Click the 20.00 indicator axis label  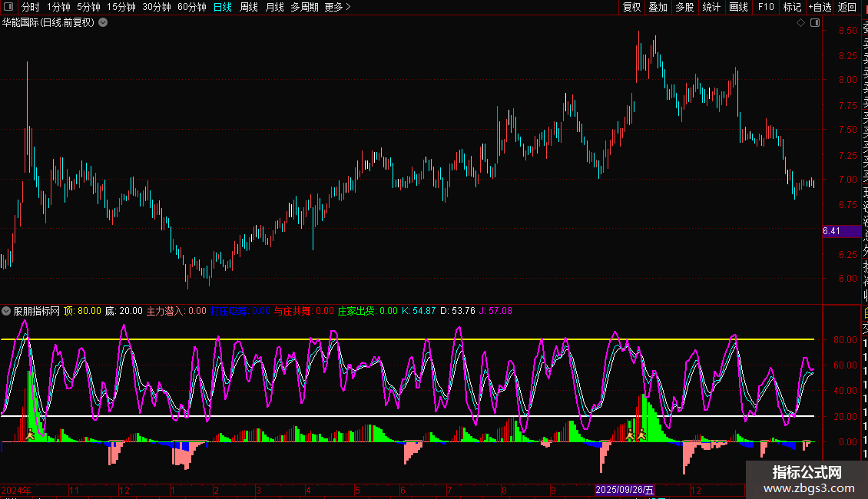(846, 416)
